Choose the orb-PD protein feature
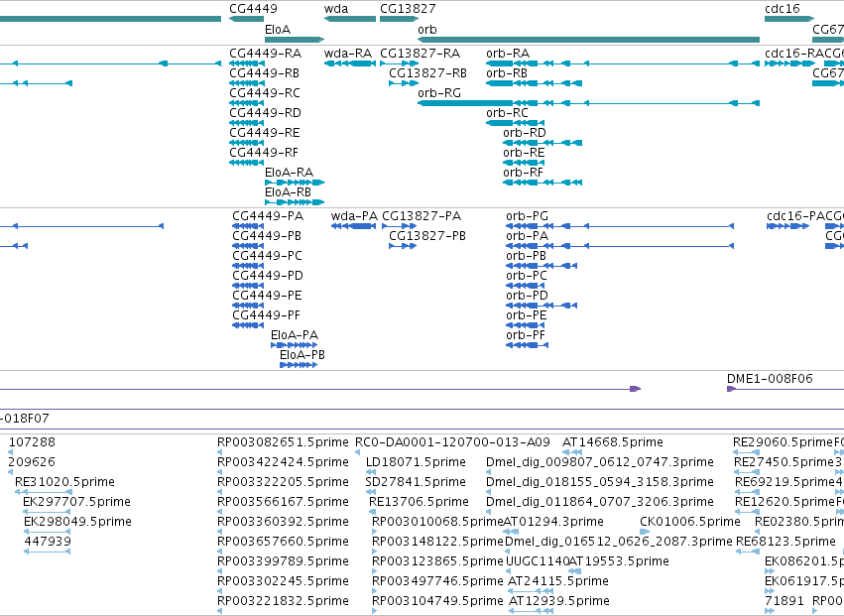Screen dimensions: 844x616 pos(542,306)
